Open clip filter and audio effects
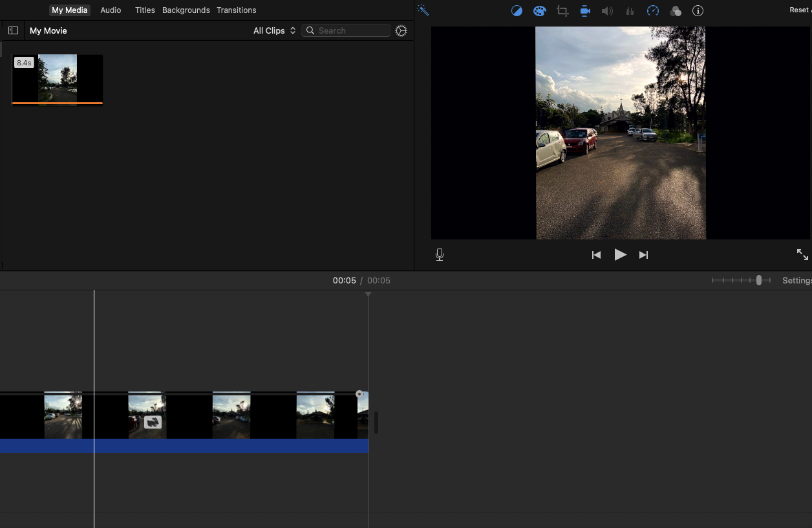This screenshot has width=812, height=528. click(676, 11)
